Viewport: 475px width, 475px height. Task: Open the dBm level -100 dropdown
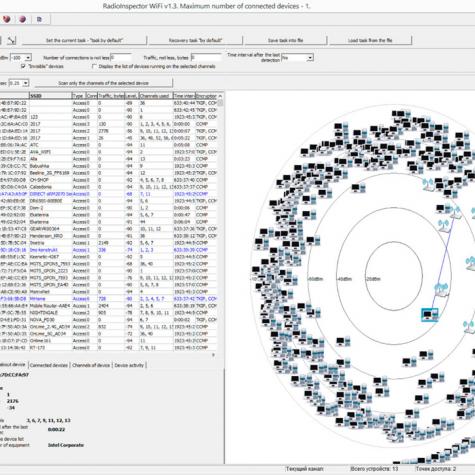21,58
